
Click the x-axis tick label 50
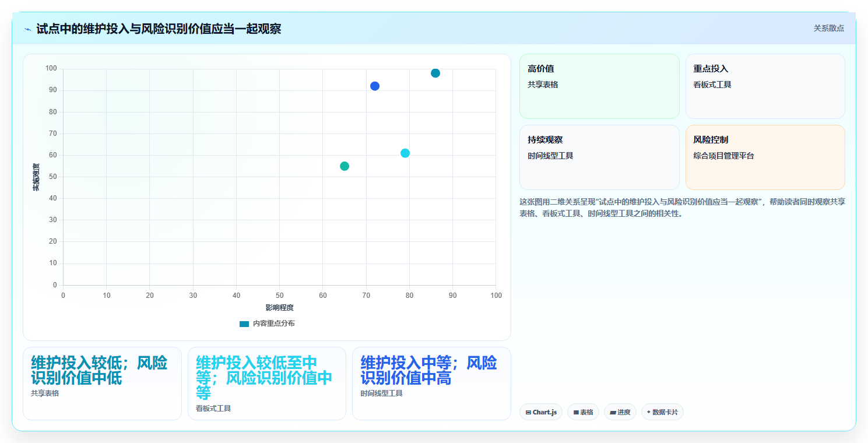pyautogui.click(x=279, y=296)
